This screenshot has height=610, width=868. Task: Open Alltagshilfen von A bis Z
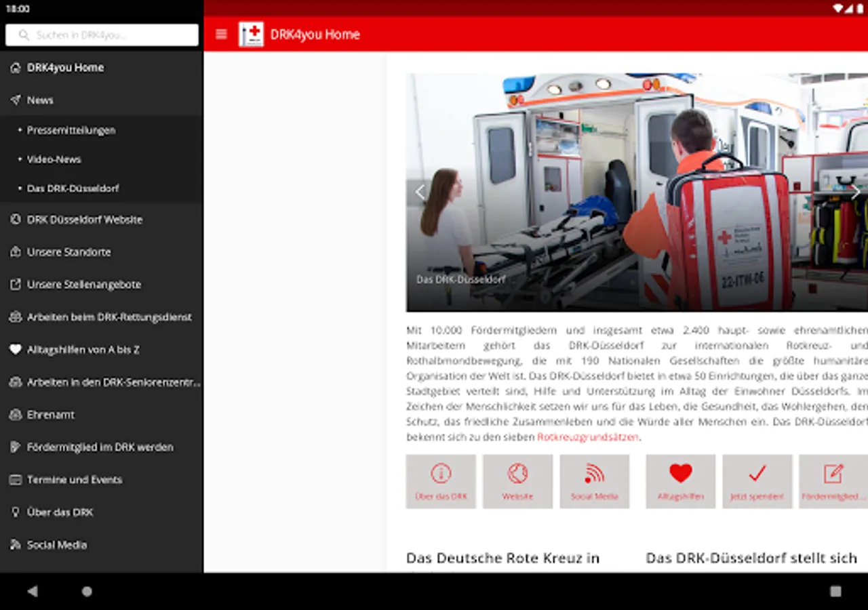pos(102,350)
